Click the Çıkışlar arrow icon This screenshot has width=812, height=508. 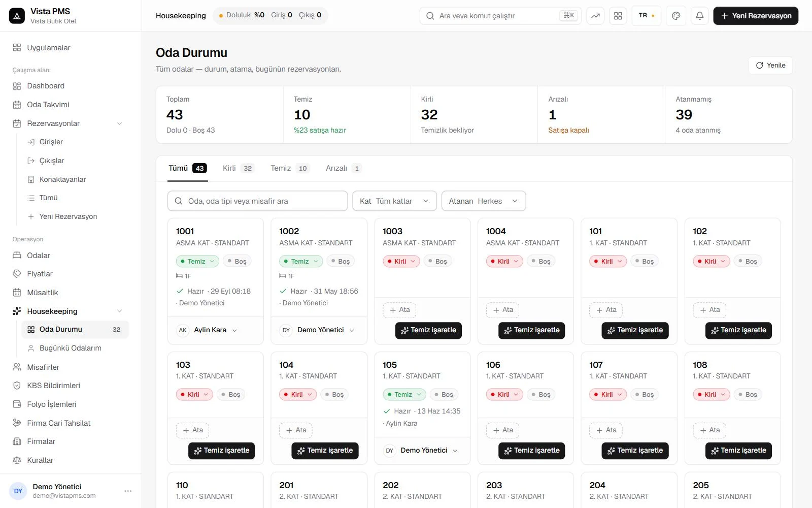31,161
